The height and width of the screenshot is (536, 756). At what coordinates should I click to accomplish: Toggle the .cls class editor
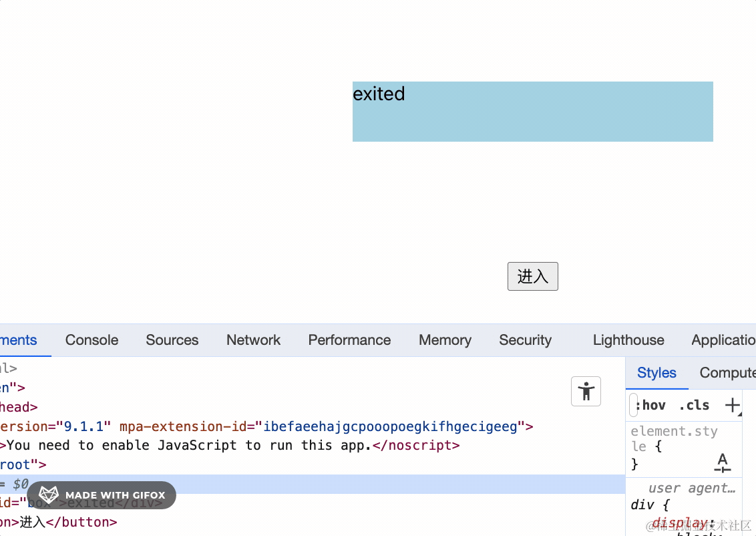coord(695,405)
